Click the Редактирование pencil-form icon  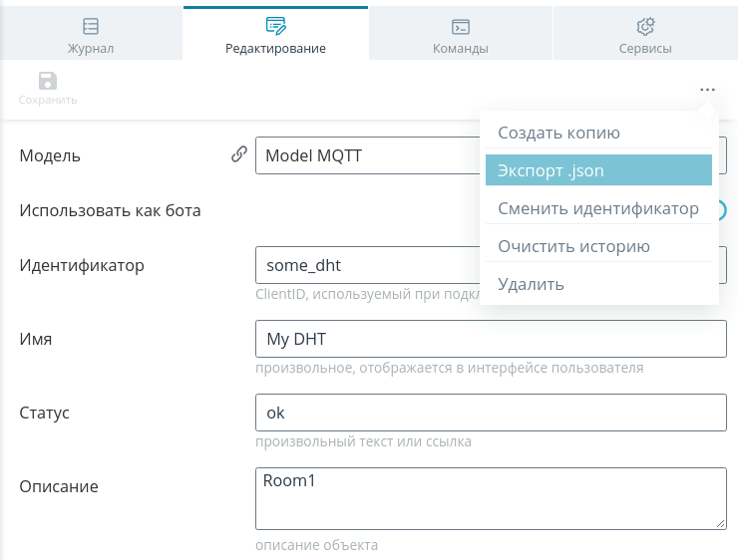point(275,26)
